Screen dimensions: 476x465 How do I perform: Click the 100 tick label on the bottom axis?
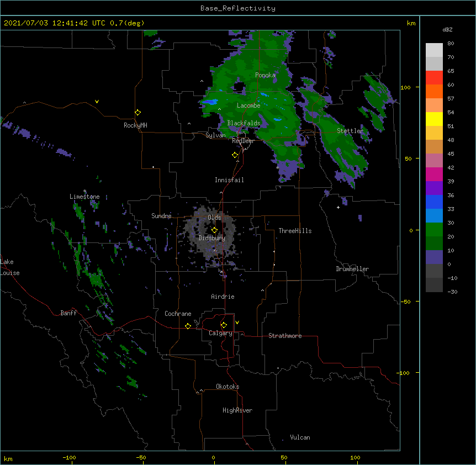point(355,457)
